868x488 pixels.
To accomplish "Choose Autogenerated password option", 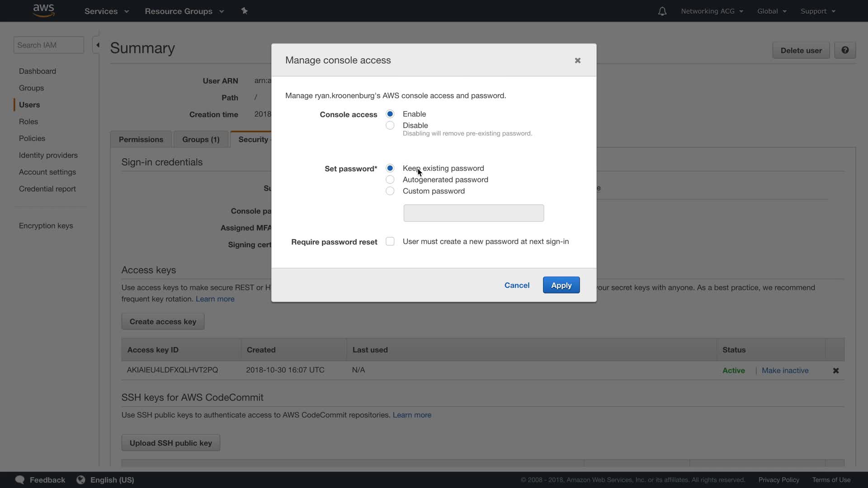I will pyautogui.click(x=390, y=180).
